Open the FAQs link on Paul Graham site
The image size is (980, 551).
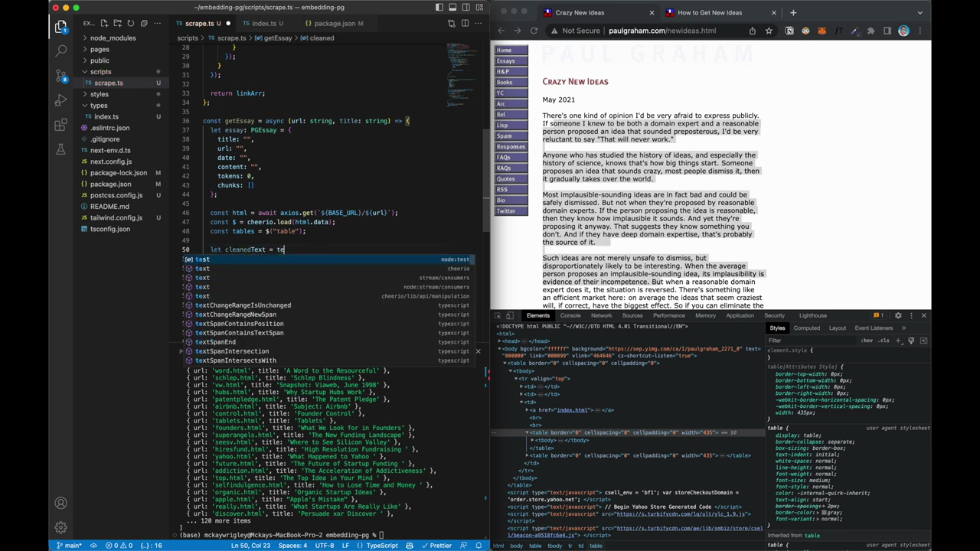(x=511, y=157)
